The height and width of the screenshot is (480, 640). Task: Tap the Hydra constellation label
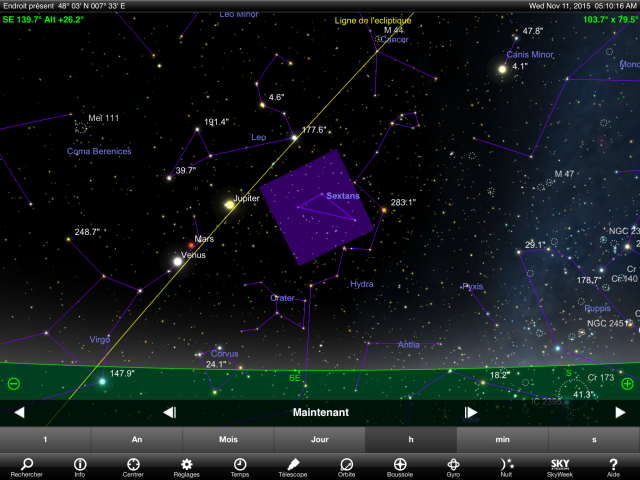[x=362, y=284]
